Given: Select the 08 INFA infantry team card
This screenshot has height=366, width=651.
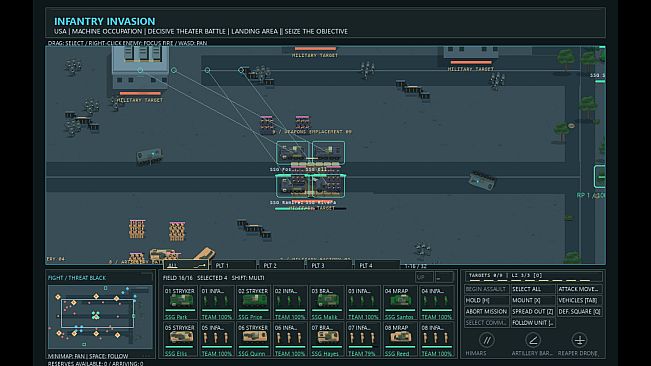Looking at the screenshot, I should pyautogui.click(x=436, y=339).
